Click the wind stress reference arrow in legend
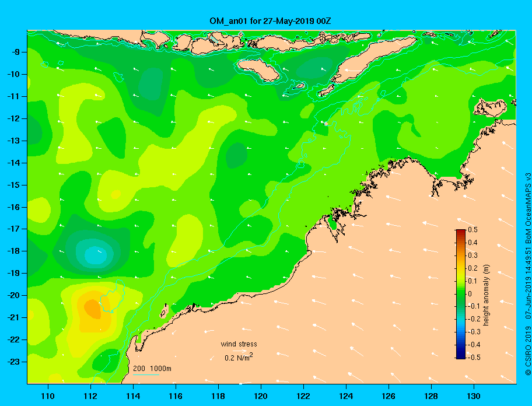 coord(240,351)
